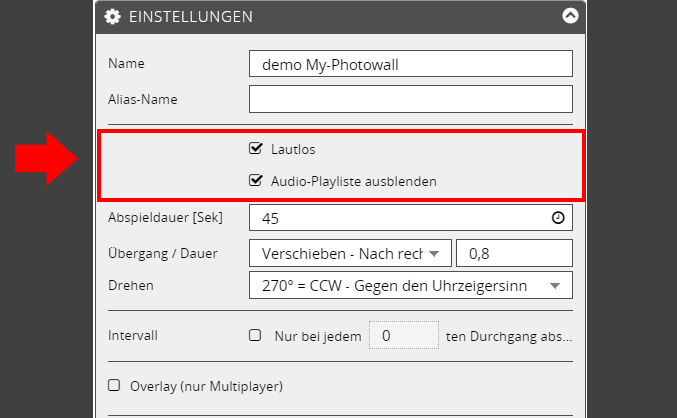Click the empty Alias-Name field

410,99
